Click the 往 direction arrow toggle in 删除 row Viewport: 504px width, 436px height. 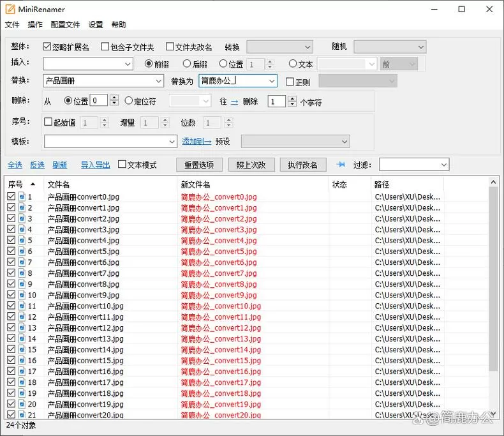[x=234, y=102]
